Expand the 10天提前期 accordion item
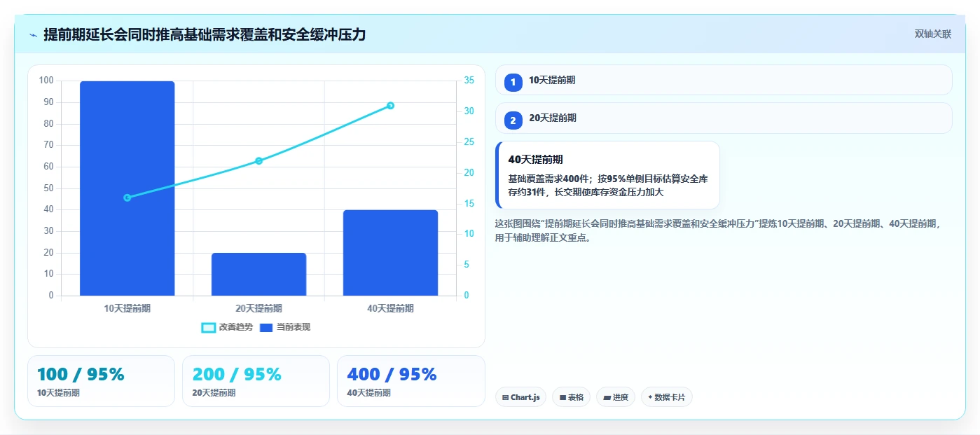The height and width of the screenshot is (435, 980). 724,80
